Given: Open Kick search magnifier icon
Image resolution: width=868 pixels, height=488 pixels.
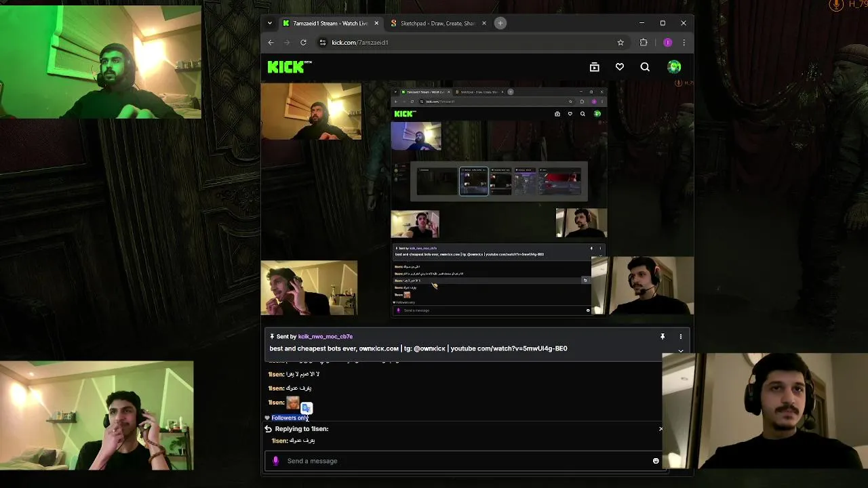Looking at the screenshot, I should (645, 67).
